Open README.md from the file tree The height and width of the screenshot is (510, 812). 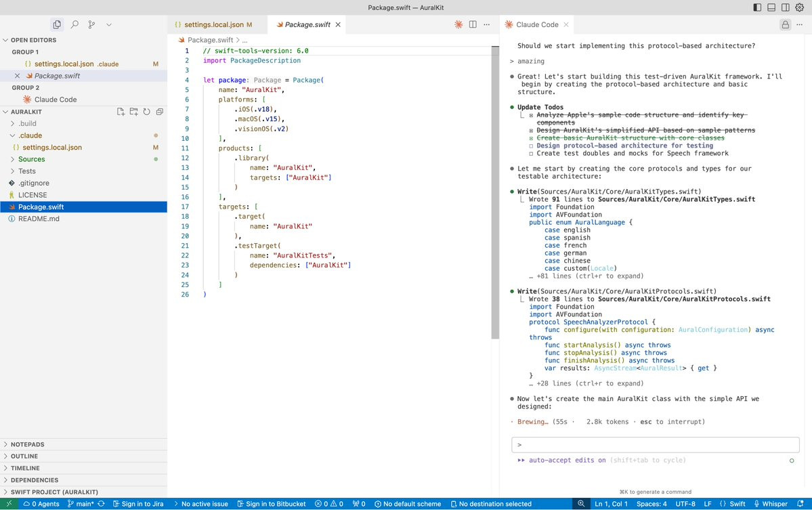pyautogui.click(x=39, y=219)
